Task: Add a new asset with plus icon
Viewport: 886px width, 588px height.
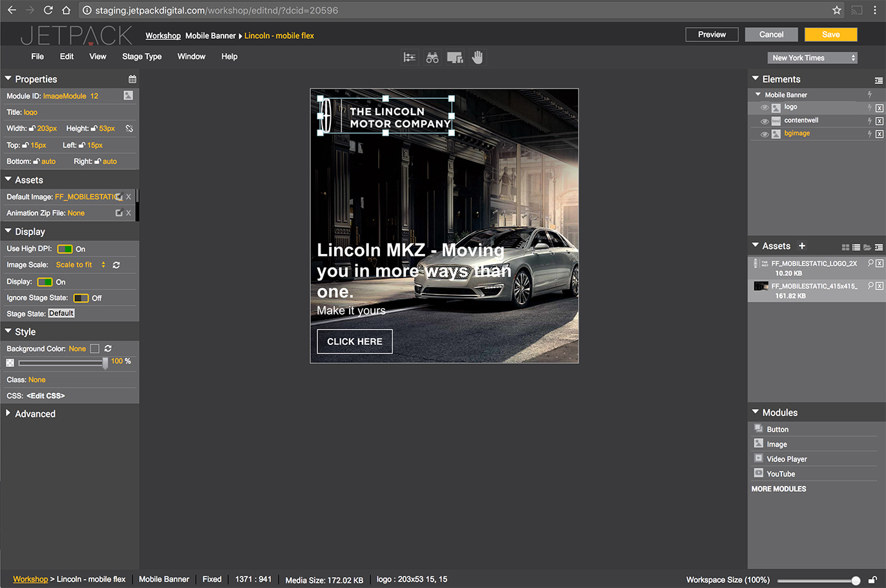Action: coord(802,246)
